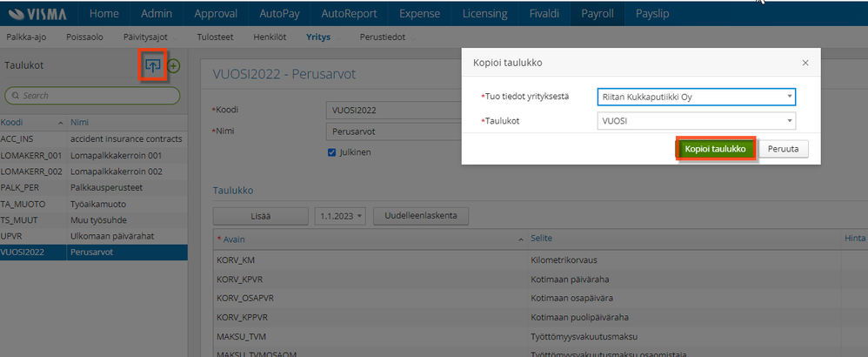Click the Peruuta button

point(784,149)
